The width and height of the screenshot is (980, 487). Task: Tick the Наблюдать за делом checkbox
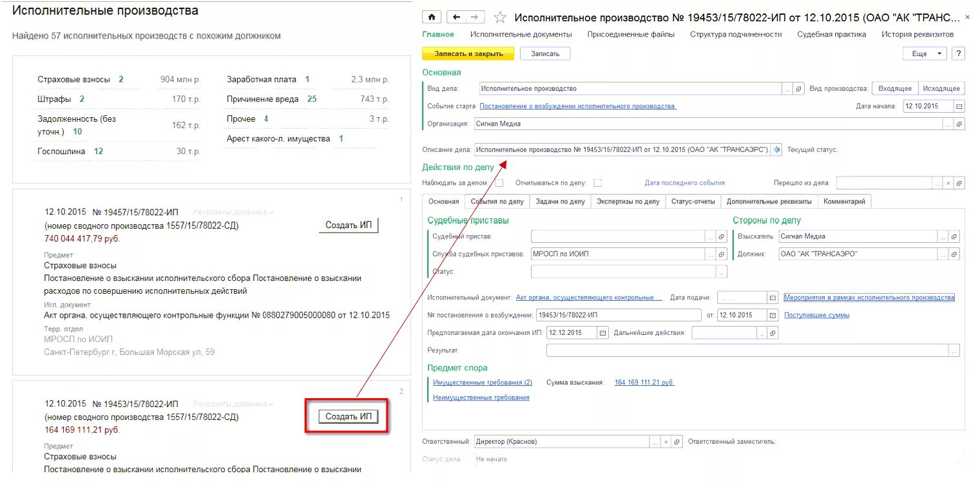click(499, 183)
